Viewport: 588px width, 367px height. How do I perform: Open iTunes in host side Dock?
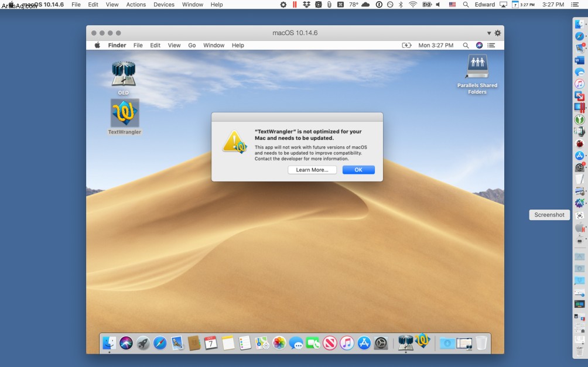[579, 84]
